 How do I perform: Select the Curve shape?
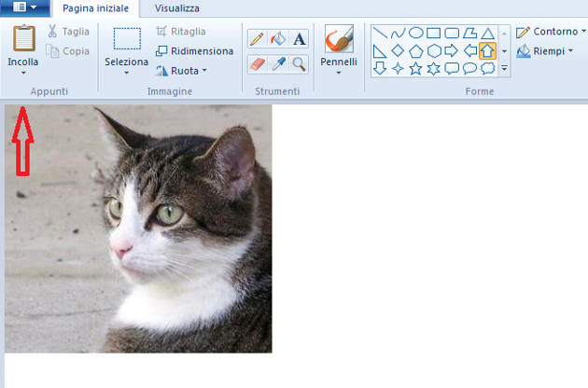[398, 33]
